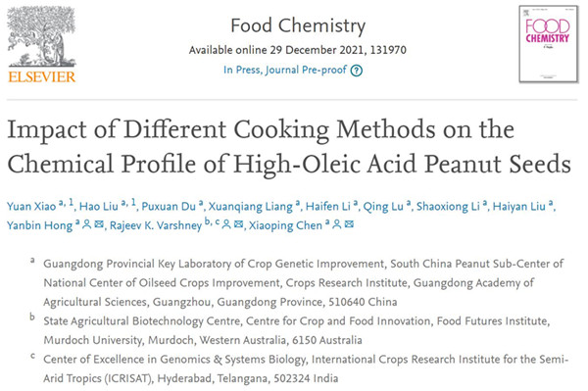Image resolution: width=588 pixels, height=391 pixels.
Task: Click Rajeev K. Varshney's email envelope icon
Action: [238, 224]
